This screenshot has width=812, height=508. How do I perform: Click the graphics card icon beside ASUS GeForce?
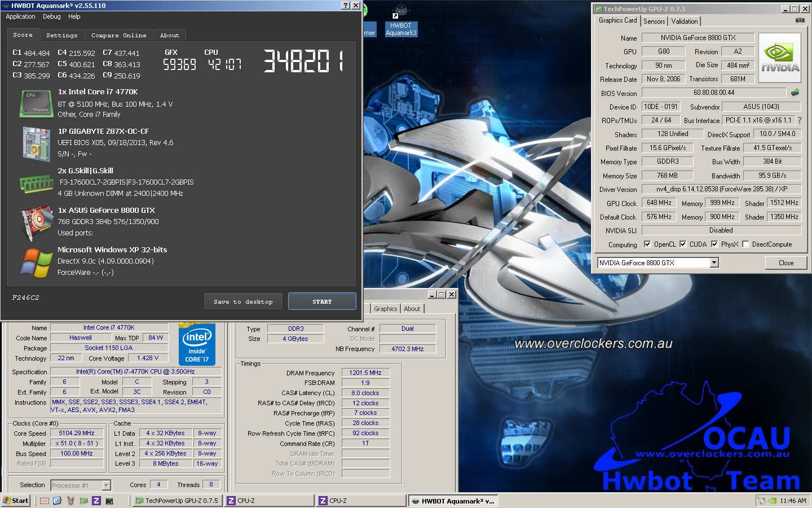point(37,223)
